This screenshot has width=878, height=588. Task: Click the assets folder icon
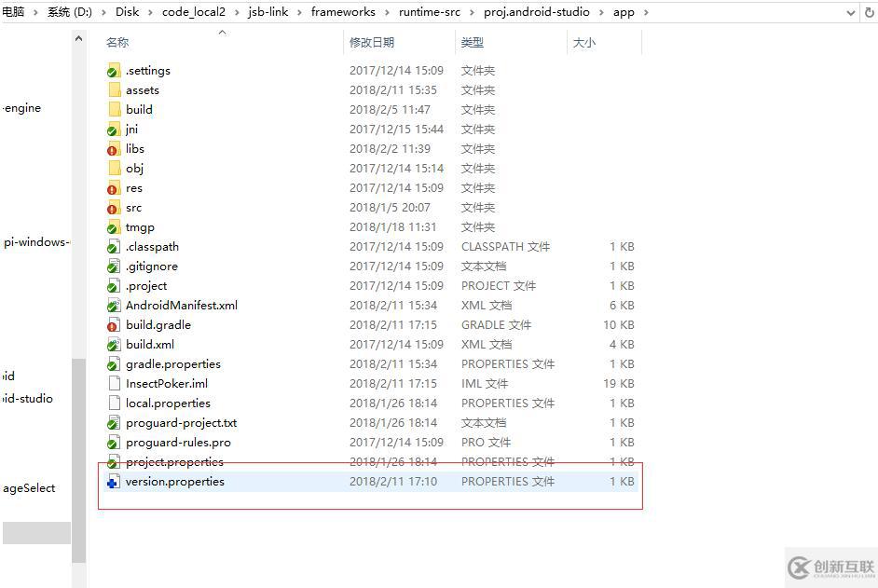click(115, 90)
